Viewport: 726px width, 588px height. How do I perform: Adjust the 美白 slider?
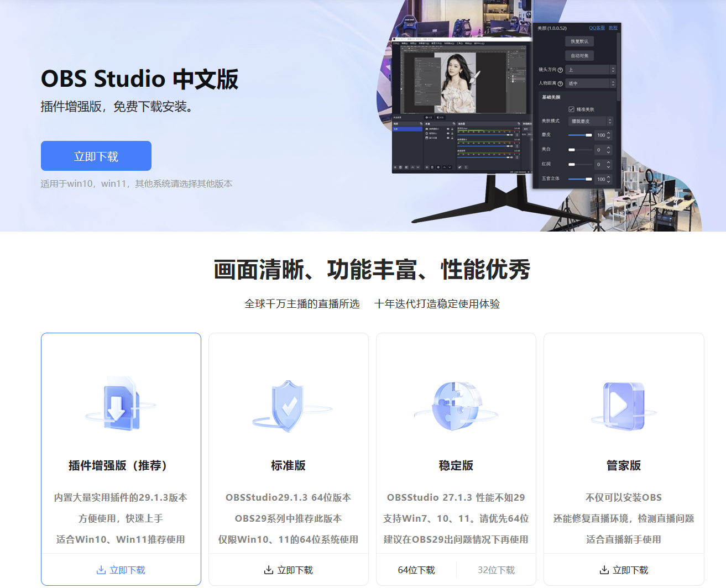(x=581, y=150)
